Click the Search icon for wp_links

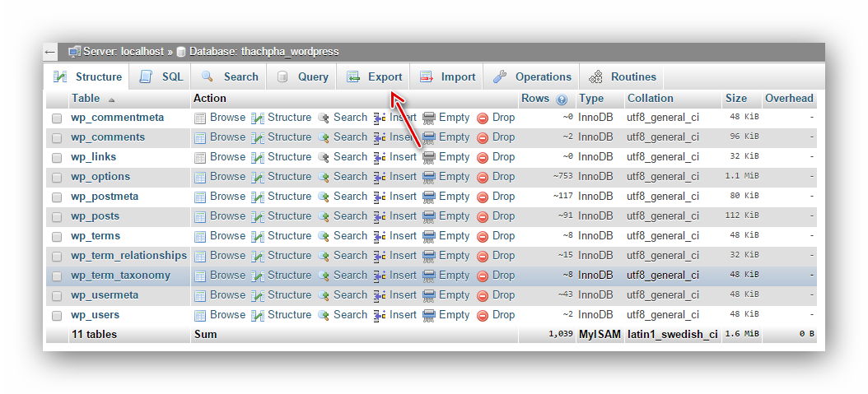324,157
